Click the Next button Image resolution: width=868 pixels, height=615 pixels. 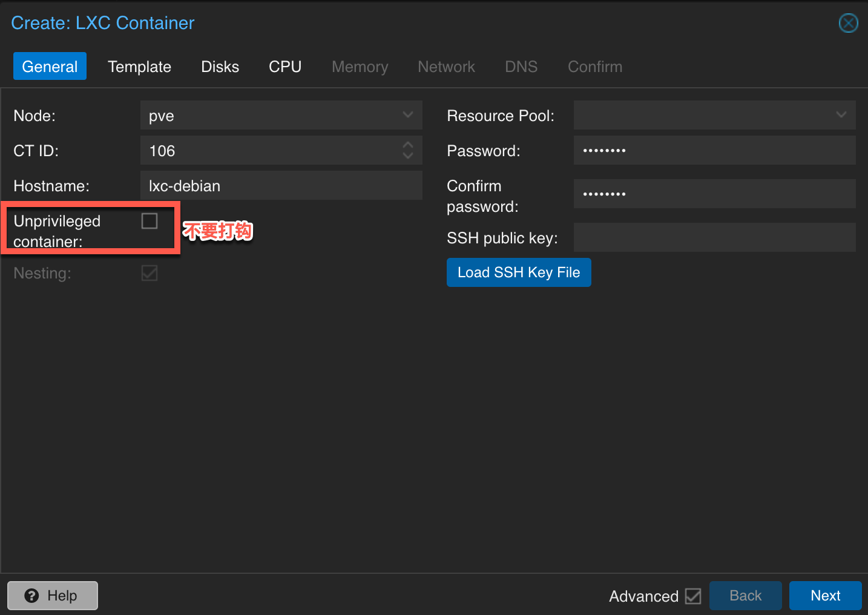[x=825, y=596]
